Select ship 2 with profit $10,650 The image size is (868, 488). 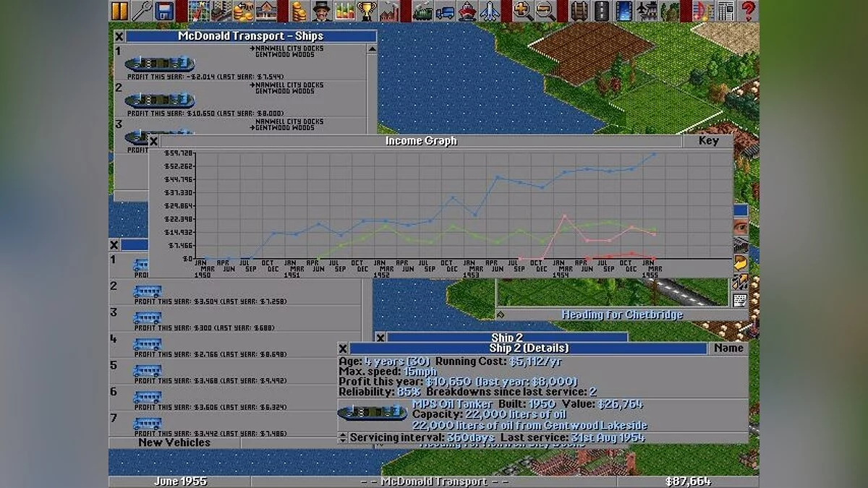pos(240,99)
